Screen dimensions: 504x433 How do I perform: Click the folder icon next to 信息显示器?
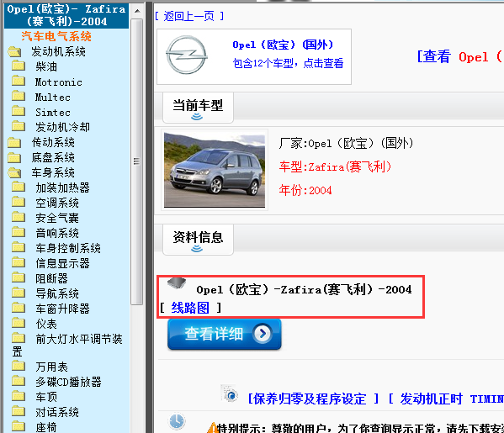19,262
